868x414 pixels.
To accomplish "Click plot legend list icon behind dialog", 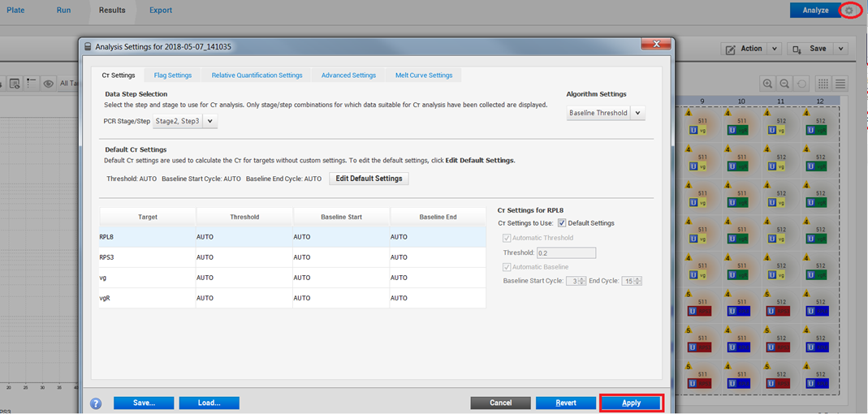I will (x=31, y=83).
